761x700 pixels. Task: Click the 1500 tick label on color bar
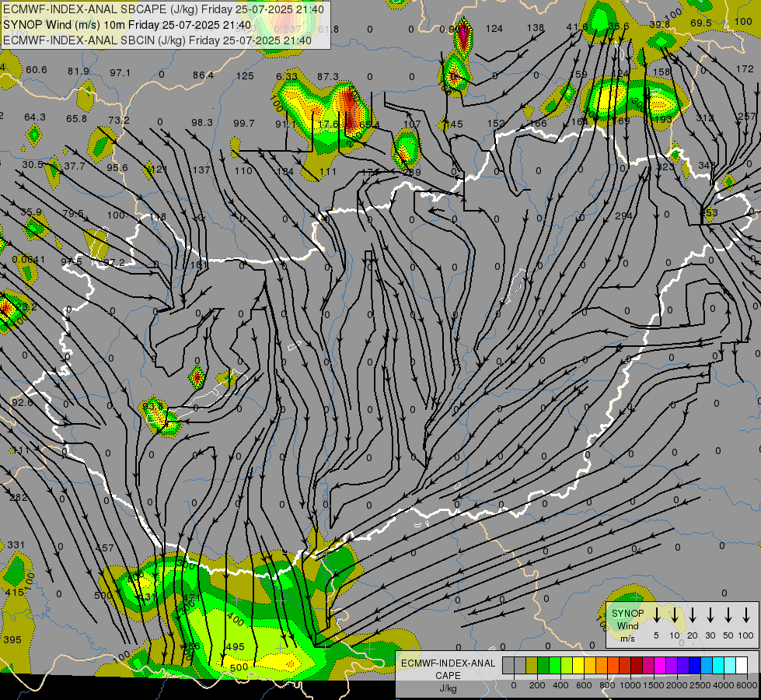[x=653, y=685]
